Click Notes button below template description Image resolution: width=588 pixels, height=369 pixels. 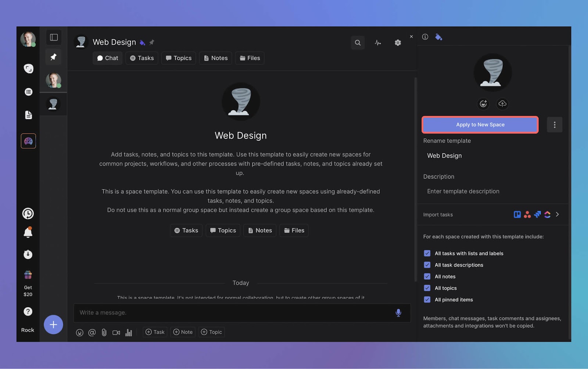tap(260, 230)
